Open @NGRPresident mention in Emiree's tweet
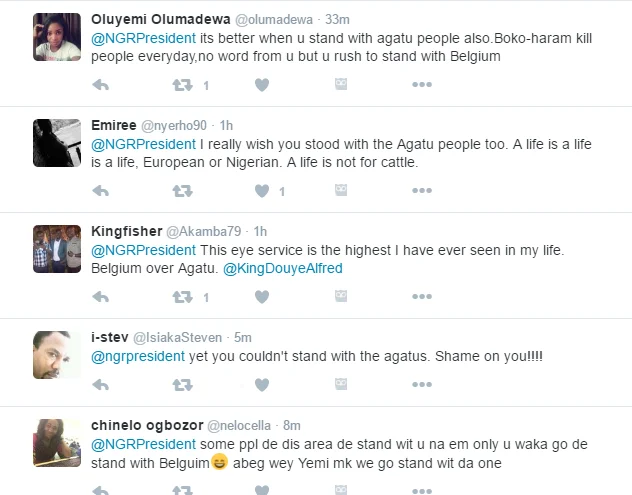This screenshot has height=495, width=632. [x=143, y=144]
